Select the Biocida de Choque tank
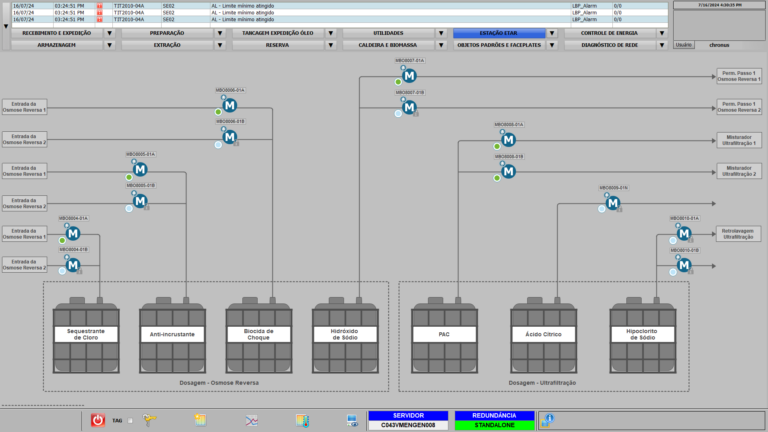Viewport: 768px width, 432px height. coord(259,335)
